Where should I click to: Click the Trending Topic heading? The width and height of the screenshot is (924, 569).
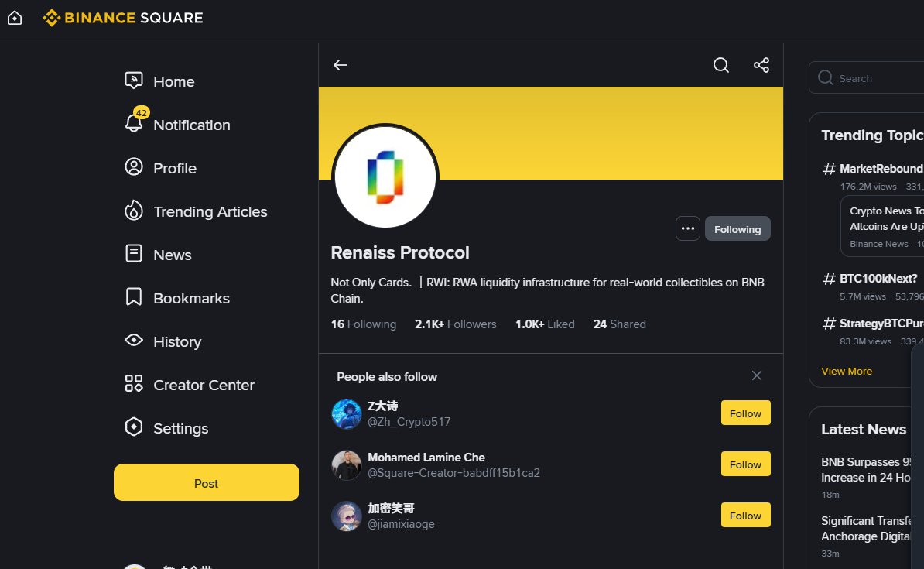point(872,135)
